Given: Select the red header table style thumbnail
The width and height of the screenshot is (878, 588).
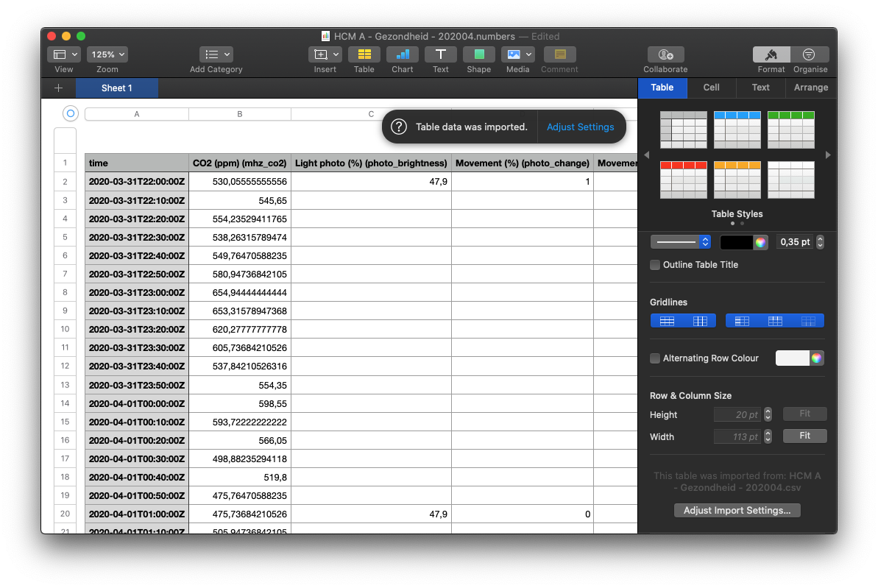Looking at the screenshot, I should click(683, 180).
